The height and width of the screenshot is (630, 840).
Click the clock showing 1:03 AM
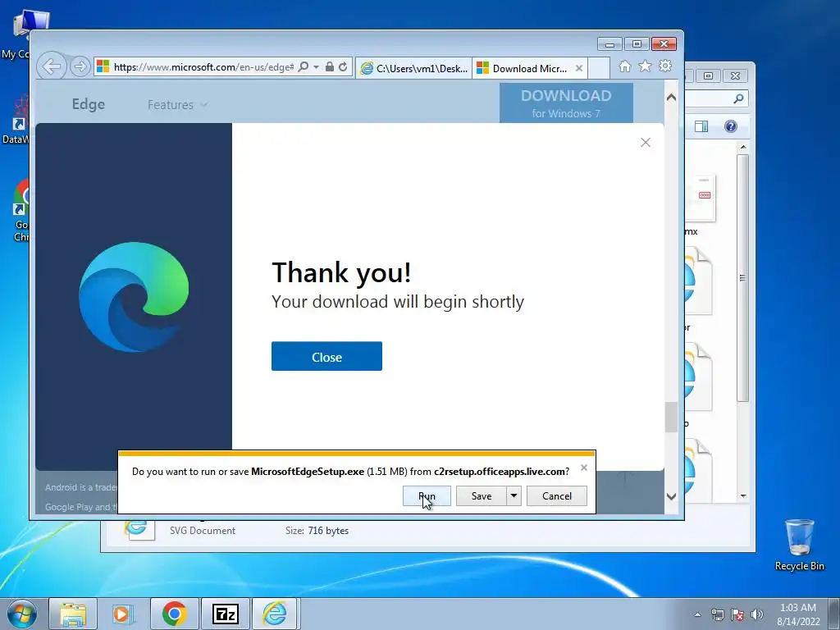(797, 608)
